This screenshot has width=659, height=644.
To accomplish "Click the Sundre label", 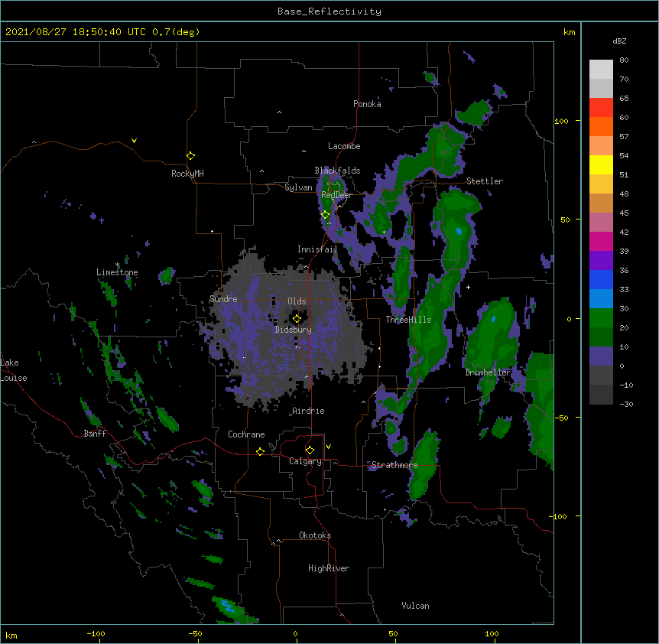I will 223,299.
